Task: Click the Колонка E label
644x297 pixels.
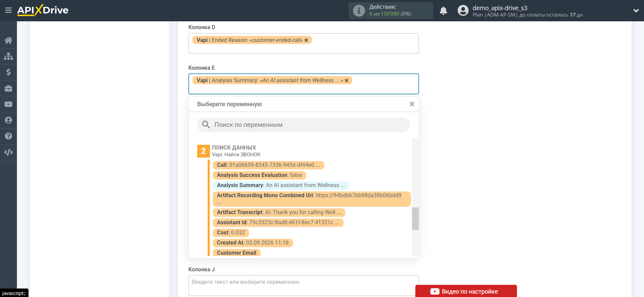Action: pyautogui.click(x=202, y=68)
